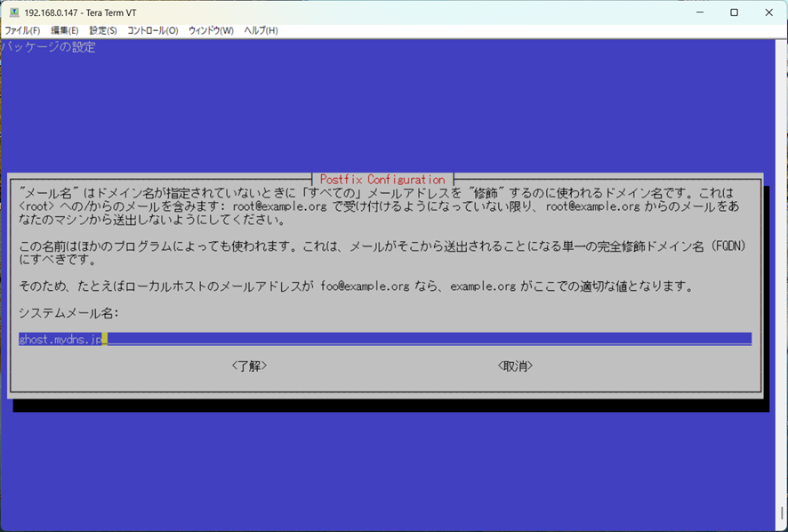Click the ghost.mydns.jp text in field
Viewport: 788px width, 532px height.
point(60,340)
